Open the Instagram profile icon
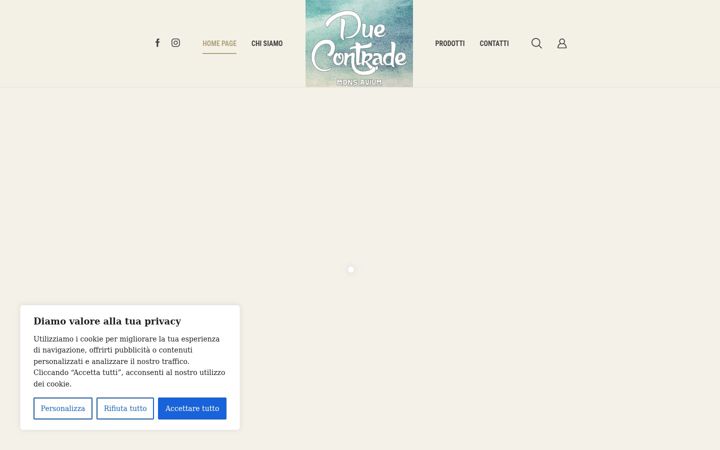Screen dimensions: 720x450 click(175, 43)
